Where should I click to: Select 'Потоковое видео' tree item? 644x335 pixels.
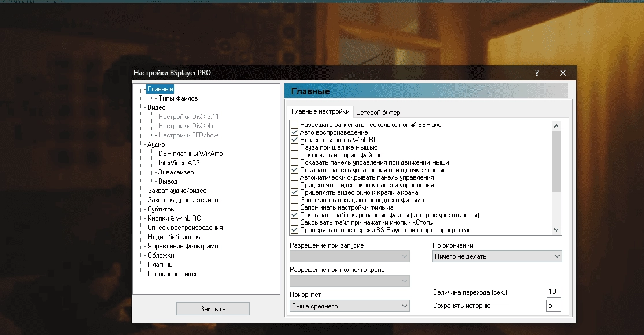pos(173,274)
